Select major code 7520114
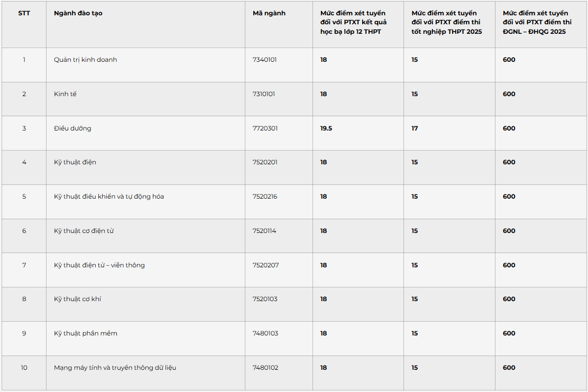Screen dimensions: 588x392 coord(264,231)
